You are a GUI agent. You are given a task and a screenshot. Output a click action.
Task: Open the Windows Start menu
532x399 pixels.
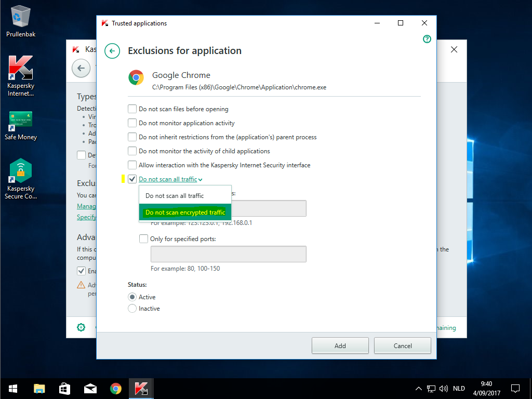13,389
